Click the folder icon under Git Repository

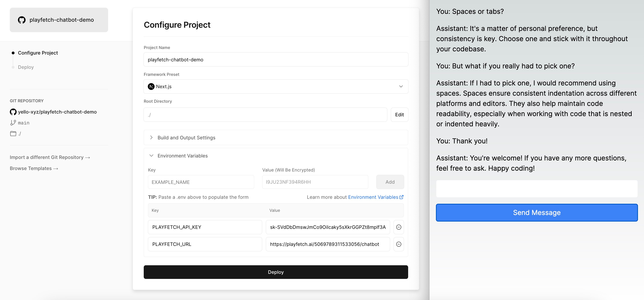coord(13,134)
